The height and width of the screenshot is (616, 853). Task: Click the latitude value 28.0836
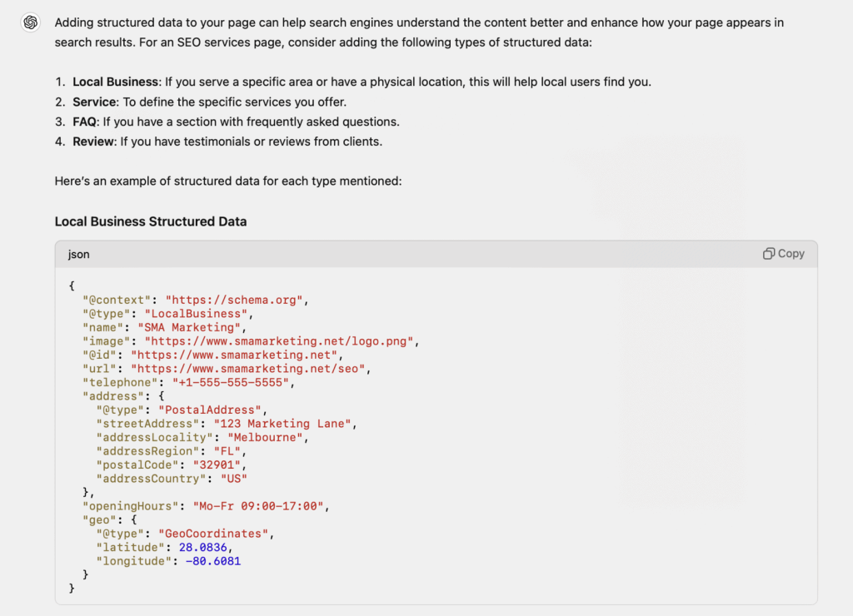click(203, 548)
